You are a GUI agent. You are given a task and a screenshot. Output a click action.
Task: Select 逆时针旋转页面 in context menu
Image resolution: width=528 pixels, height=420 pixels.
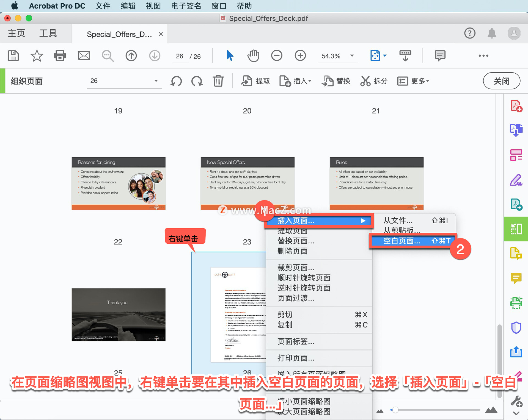pyautogui.click(x=319, y=288)
